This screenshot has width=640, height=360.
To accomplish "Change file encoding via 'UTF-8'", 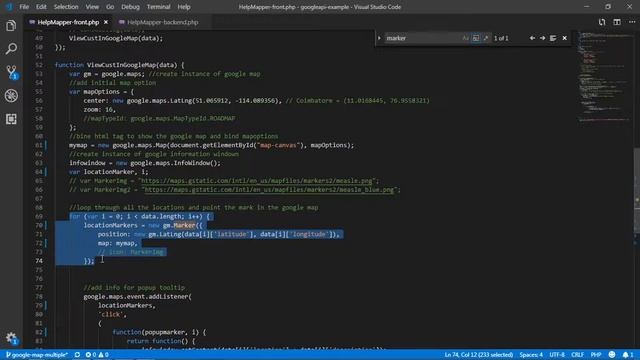I will click(557, 355).
